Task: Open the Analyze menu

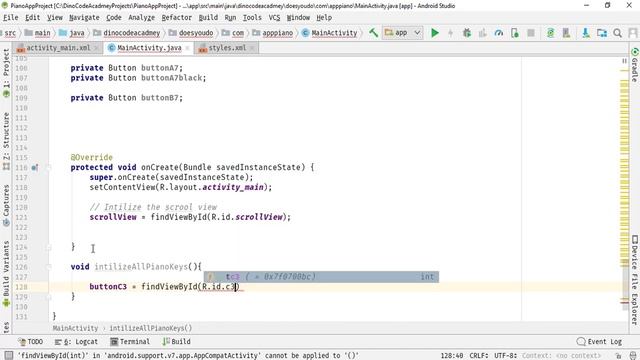Action: click(141, 18)
